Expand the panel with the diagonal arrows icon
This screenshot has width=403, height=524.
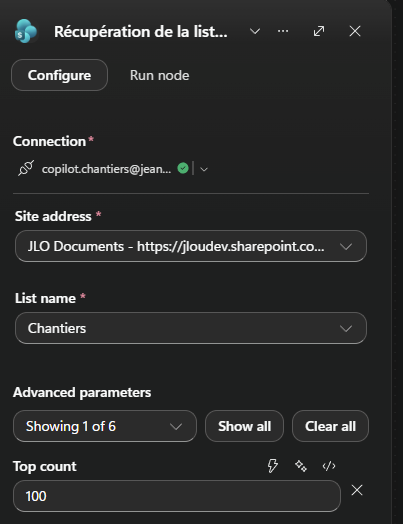(319, 31)
